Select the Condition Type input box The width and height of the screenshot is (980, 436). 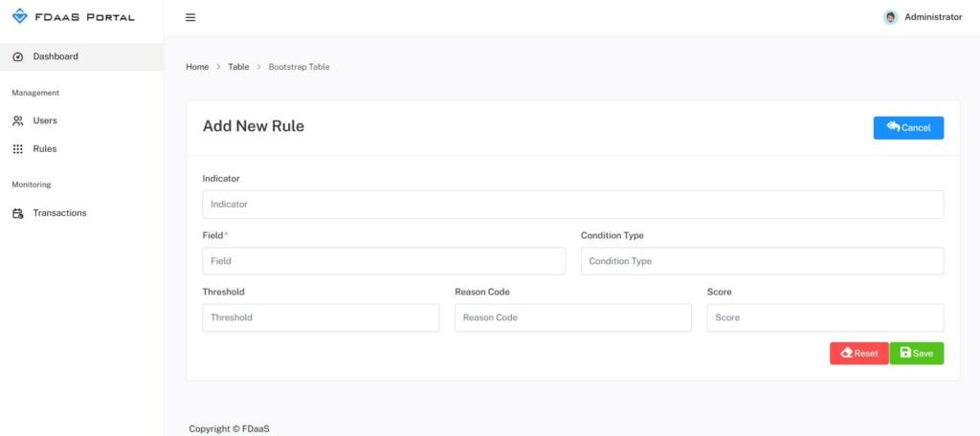point(762,261)
